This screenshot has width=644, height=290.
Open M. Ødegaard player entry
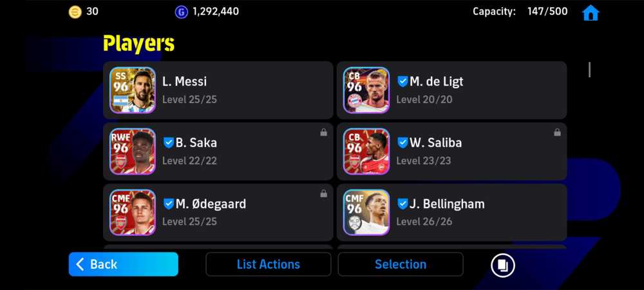click(218, 213)
